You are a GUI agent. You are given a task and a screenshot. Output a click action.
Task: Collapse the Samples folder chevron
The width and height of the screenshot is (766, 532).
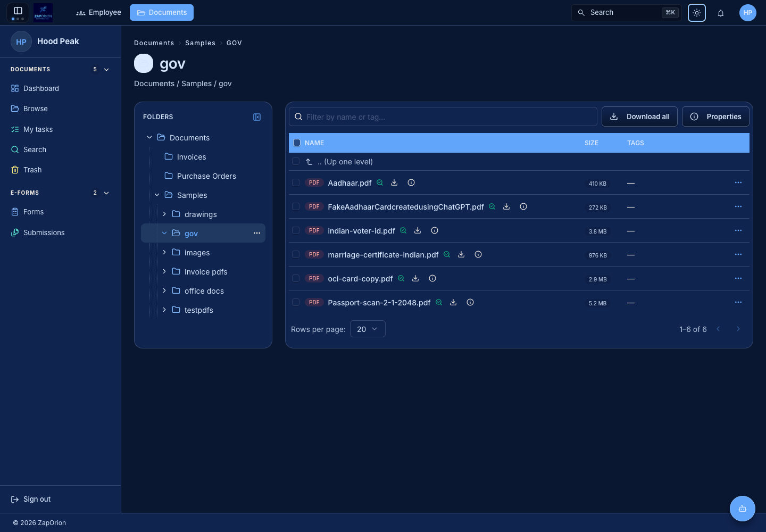coord(157,195)
